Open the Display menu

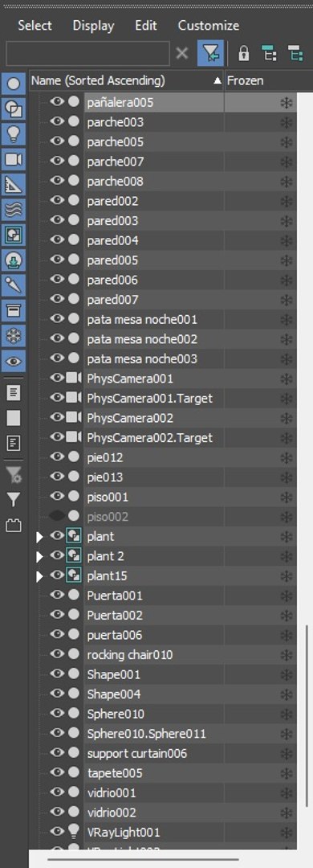point(93,26)
